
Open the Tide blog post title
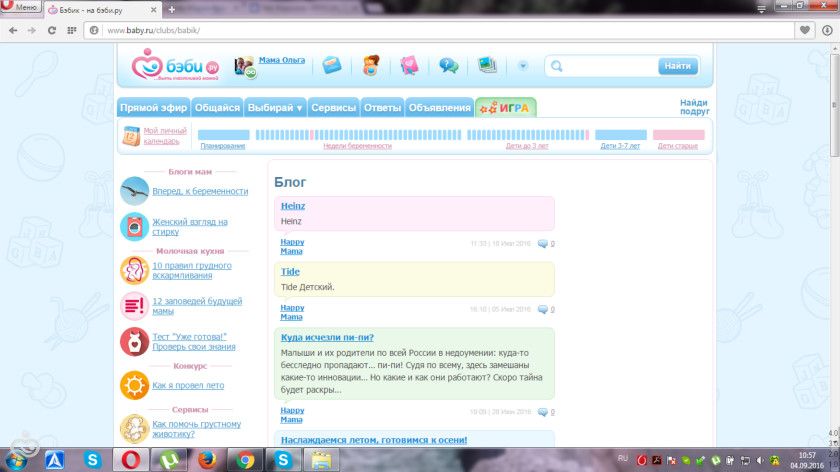pyautogui.click(x=290, y=272)
